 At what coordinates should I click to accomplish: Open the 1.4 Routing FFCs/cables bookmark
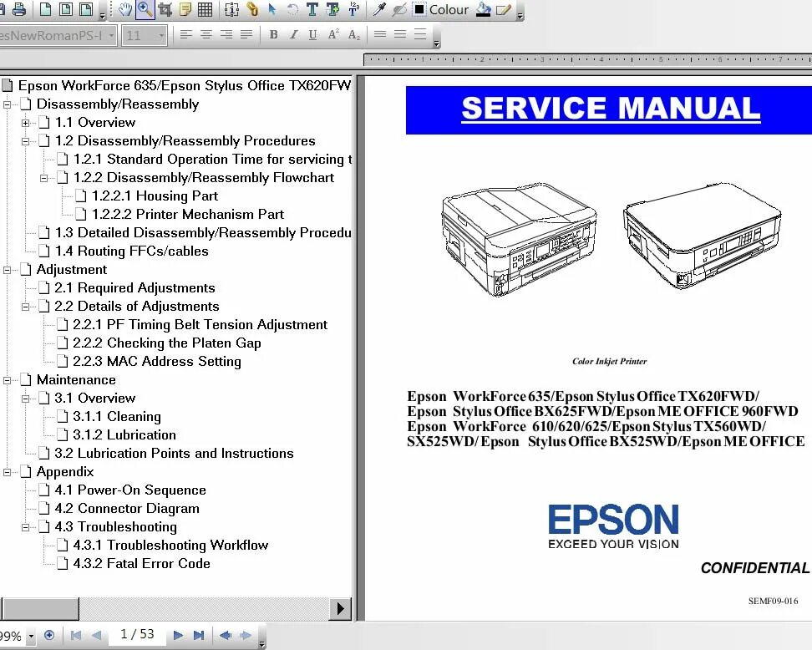[x=131, y=251]
